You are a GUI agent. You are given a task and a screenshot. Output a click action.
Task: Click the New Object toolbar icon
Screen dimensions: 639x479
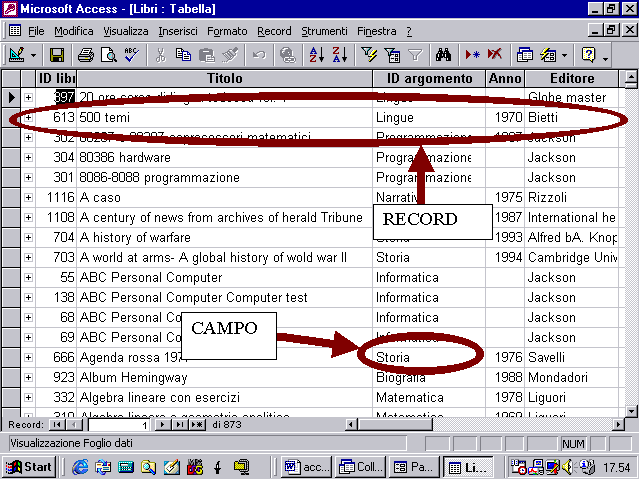pyautogui.click(x=548, y=55)
